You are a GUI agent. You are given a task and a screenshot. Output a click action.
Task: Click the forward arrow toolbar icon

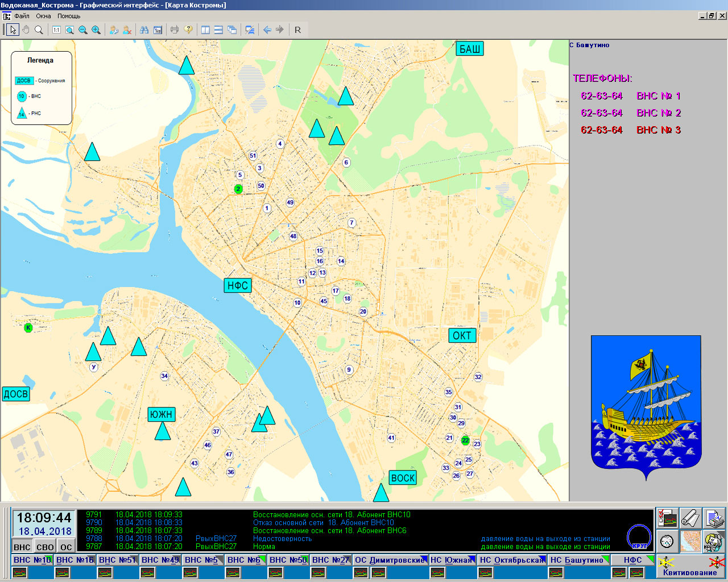[x=280, y=30]
